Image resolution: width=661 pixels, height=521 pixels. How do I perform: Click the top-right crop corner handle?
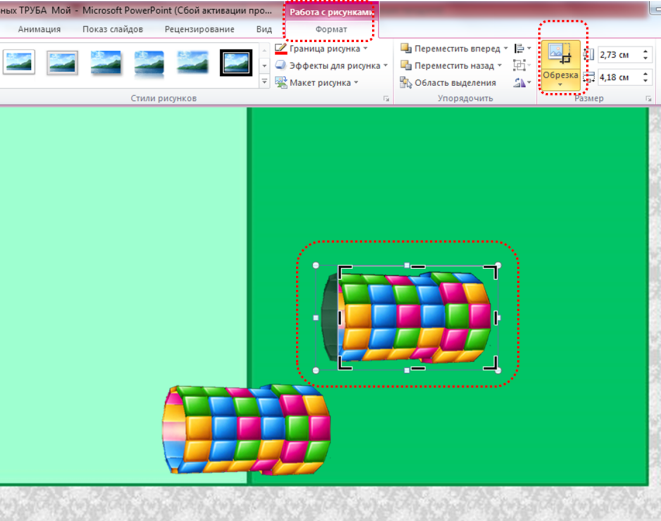[x=492, y=271]
